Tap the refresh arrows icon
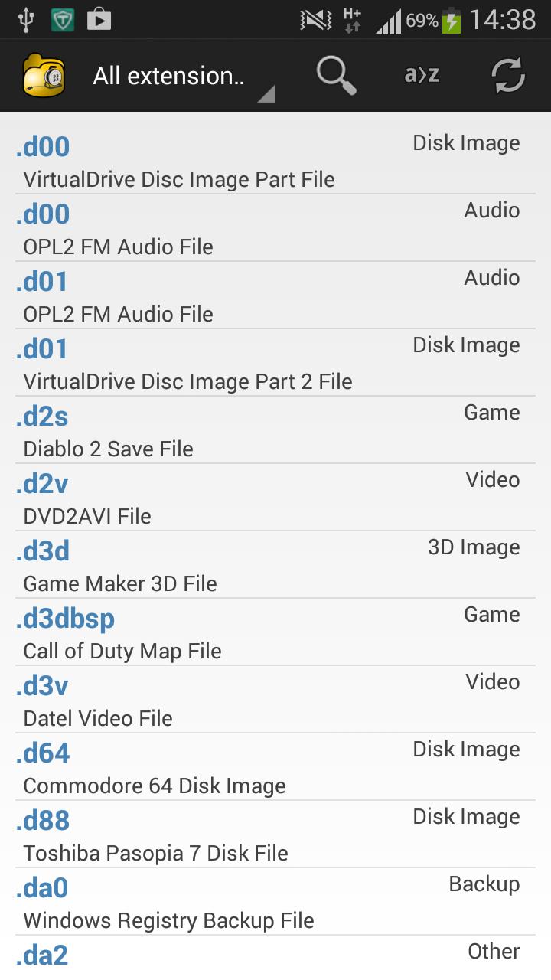Viewport: 551px width, 980px height. (x=508, y=75)
